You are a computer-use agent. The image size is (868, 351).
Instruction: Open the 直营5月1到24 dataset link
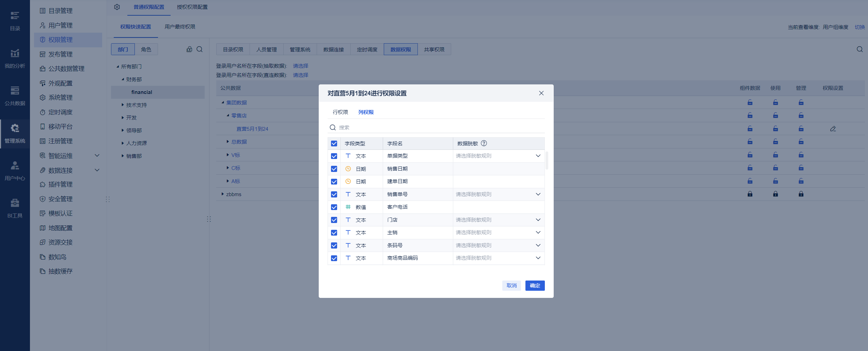pyautogui.click(x=252, y=129)
